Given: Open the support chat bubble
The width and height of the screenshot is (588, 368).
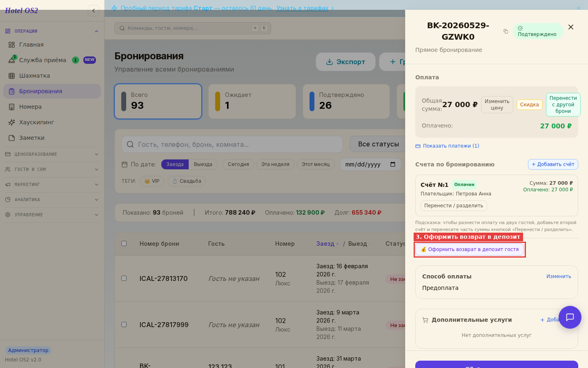Looking at the screenshot, I should coord(570,317).
